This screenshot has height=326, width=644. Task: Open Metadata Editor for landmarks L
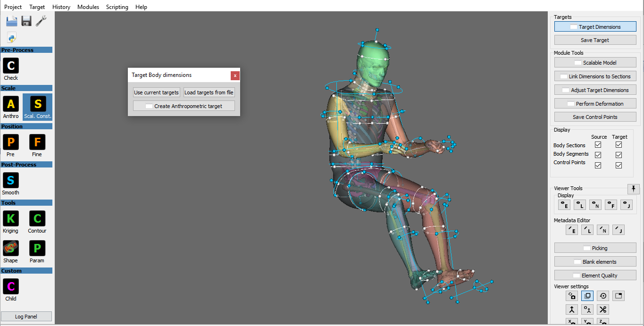[587, 230]
